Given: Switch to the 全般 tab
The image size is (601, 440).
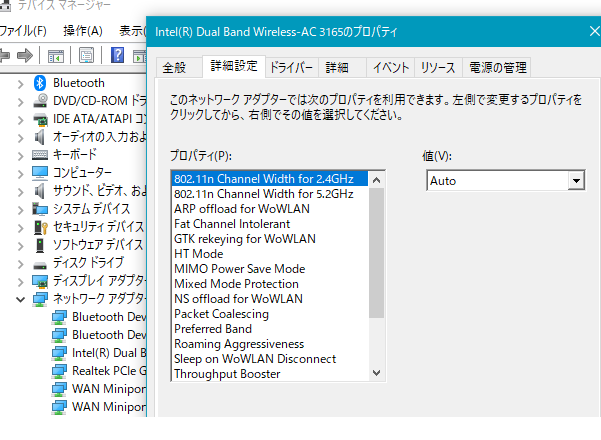Looking at the screenshot, I should click(x=179, y=68).
